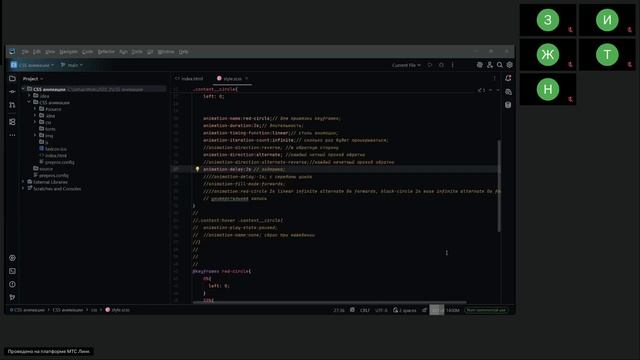
Task: Click the Code With Me add-user icon
Action: tap(490, 65)
